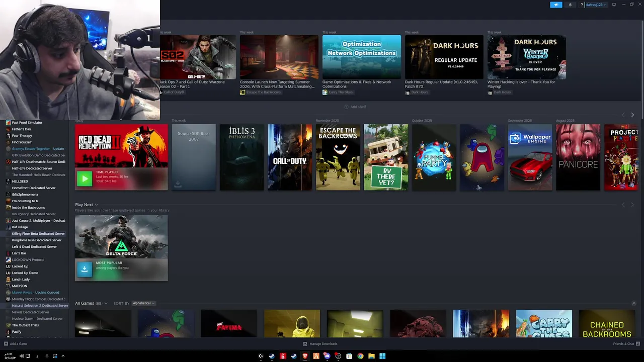Open File Explorer from the taskbar
This screenshot has width=644, height=362.
(x=371, y=356)
